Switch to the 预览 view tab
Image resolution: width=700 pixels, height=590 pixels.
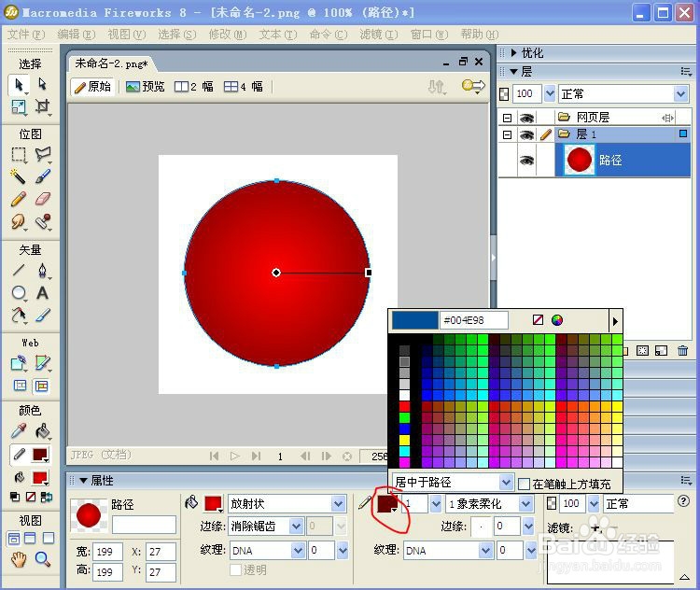pos(146,87)
